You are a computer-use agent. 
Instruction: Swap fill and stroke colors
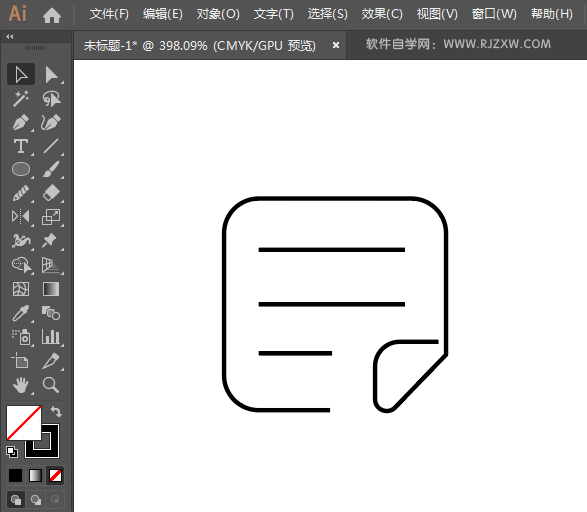coord(56,411)
